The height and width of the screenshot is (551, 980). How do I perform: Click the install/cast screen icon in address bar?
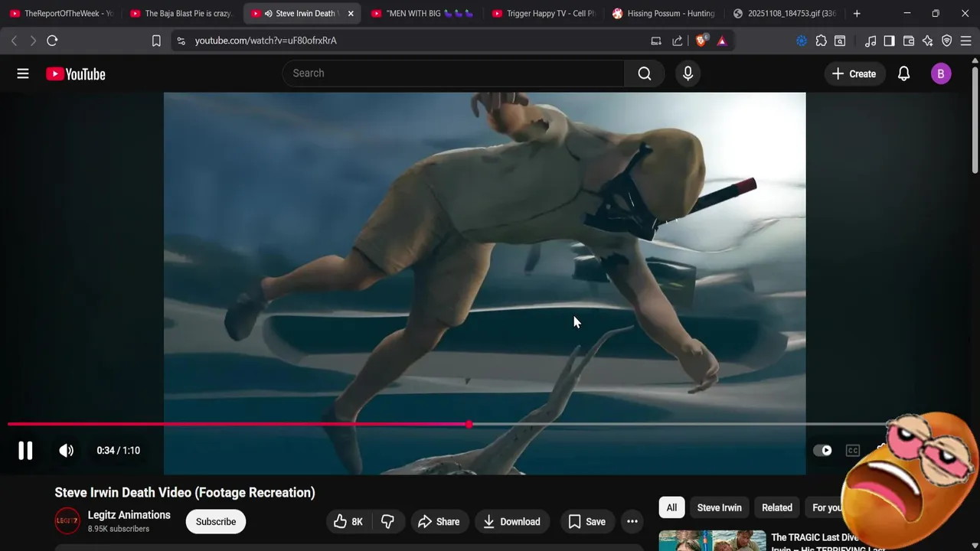point(656,41)
